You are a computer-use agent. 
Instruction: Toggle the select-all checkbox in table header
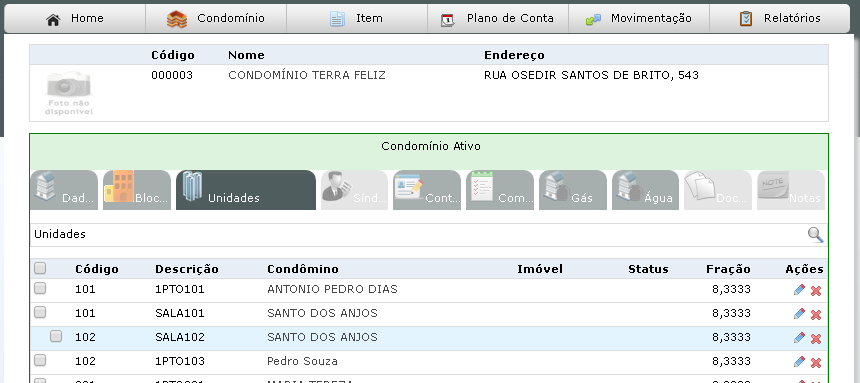40,268
